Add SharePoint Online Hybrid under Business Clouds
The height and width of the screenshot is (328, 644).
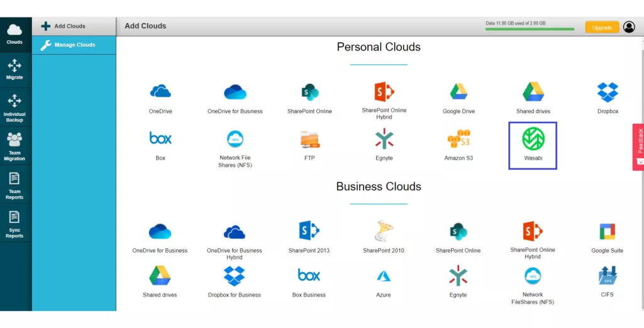click(533, 241)
